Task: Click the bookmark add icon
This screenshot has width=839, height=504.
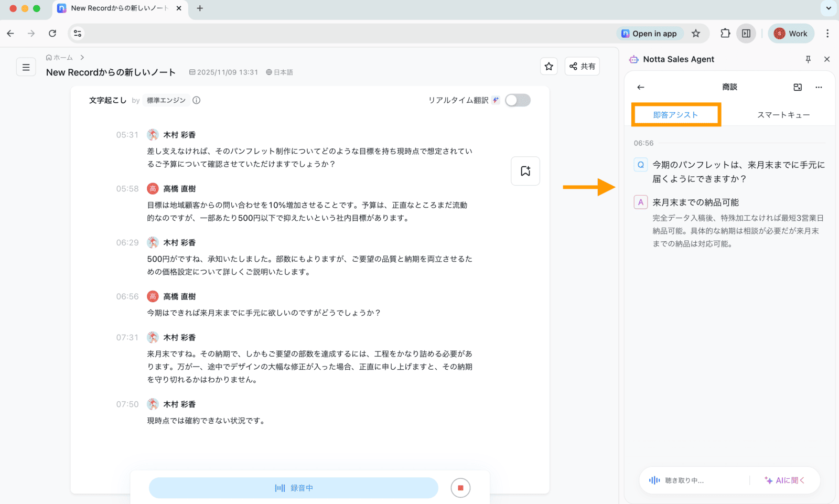Action: (525, 171)
